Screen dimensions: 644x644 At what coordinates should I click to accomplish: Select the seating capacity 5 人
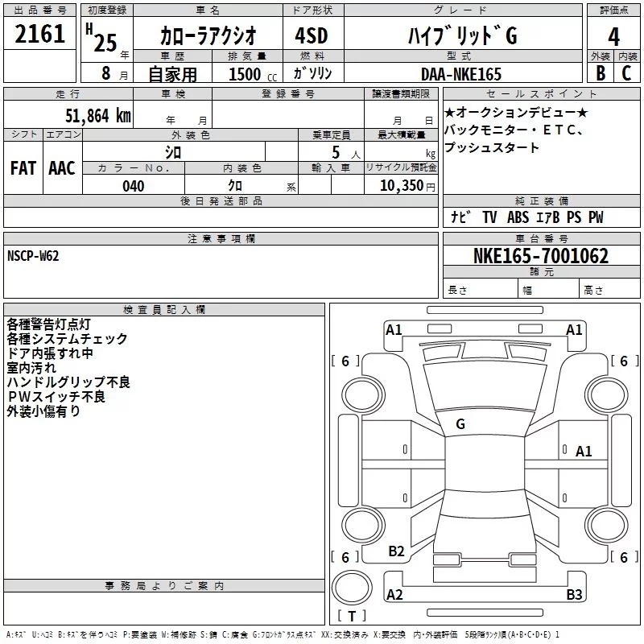pos(346,153)
